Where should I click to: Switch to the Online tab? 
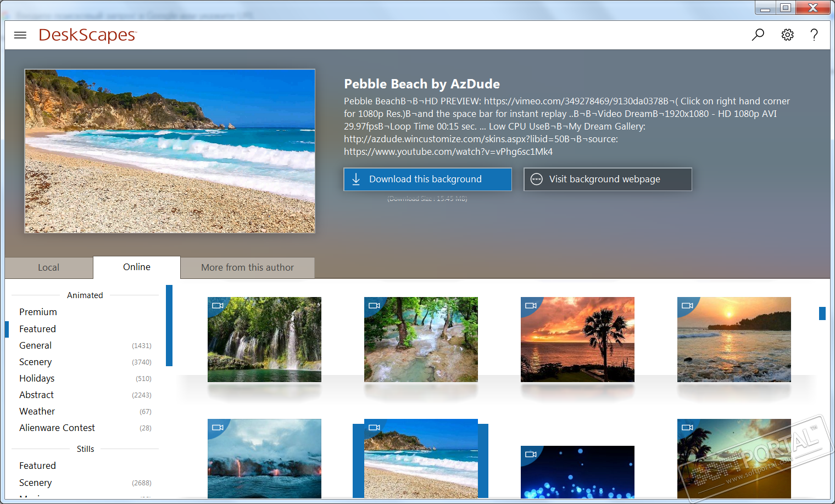(x=137, y=267)
